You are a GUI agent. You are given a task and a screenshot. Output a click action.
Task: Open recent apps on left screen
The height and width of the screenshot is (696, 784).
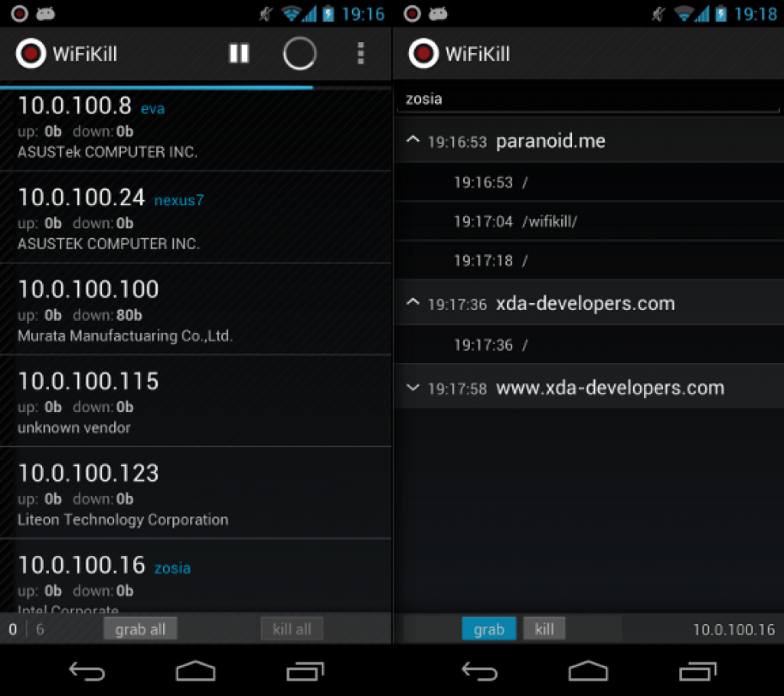click(x=305, y=671)
